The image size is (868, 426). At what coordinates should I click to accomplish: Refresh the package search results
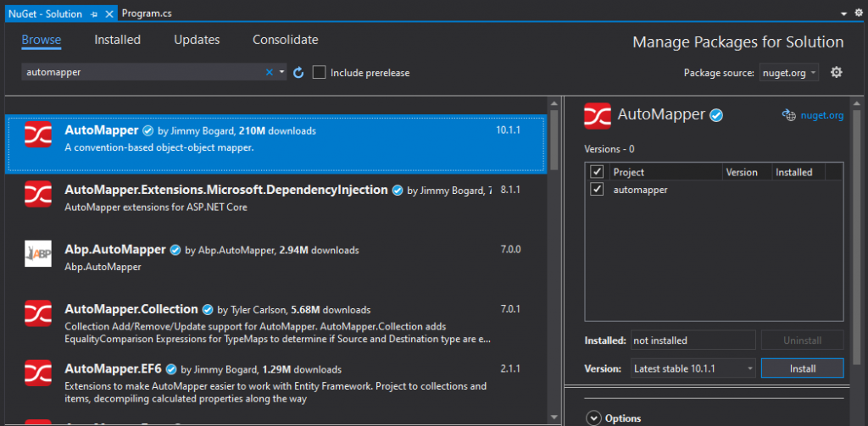coord(298,73)
